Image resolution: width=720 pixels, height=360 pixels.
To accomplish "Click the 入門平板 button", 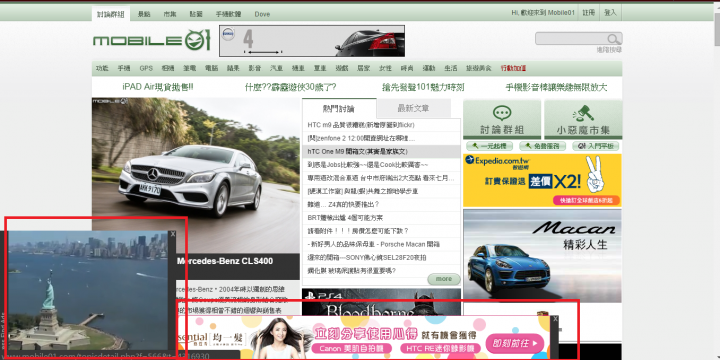I will tap(596, 146).
